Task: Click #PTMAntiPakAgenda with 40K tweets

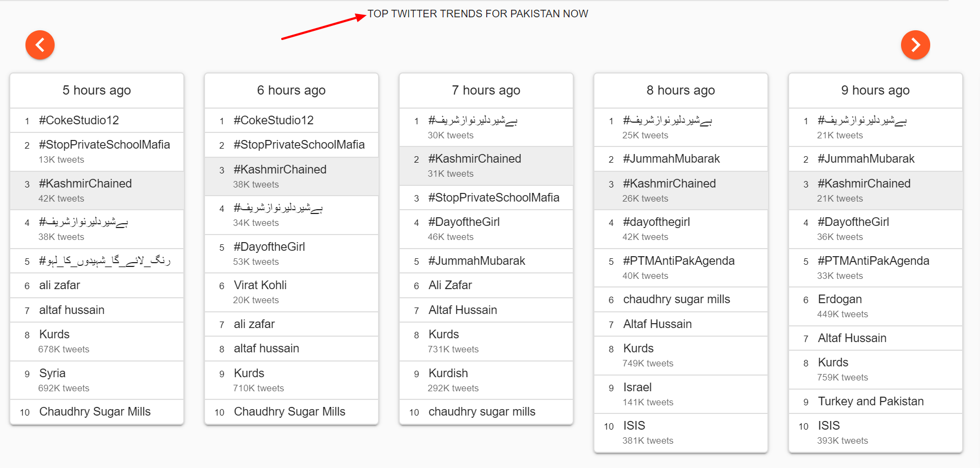Action: pos(681,268)
